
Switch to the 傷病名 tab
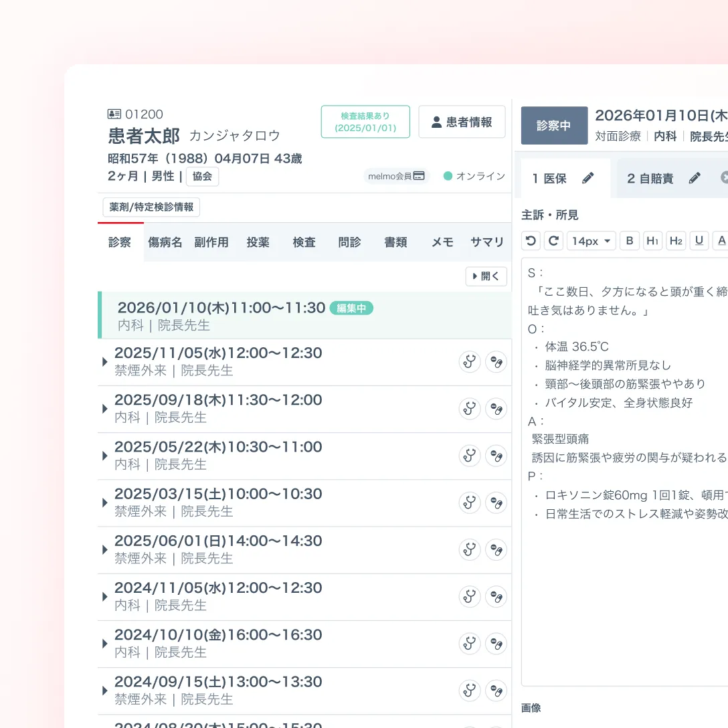[165, 242]
